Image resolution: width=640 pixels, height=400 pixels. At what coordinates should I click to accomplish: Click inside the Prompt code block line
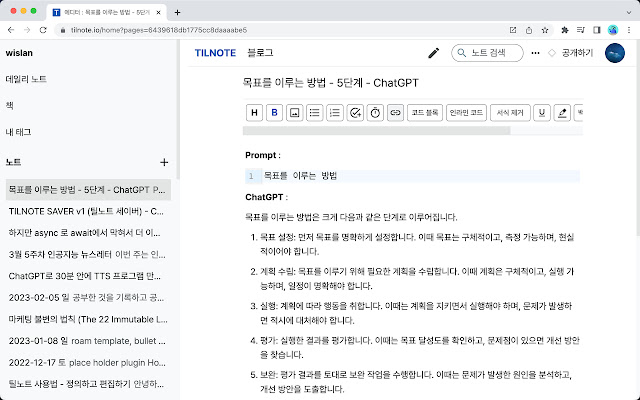coord(412,176)
